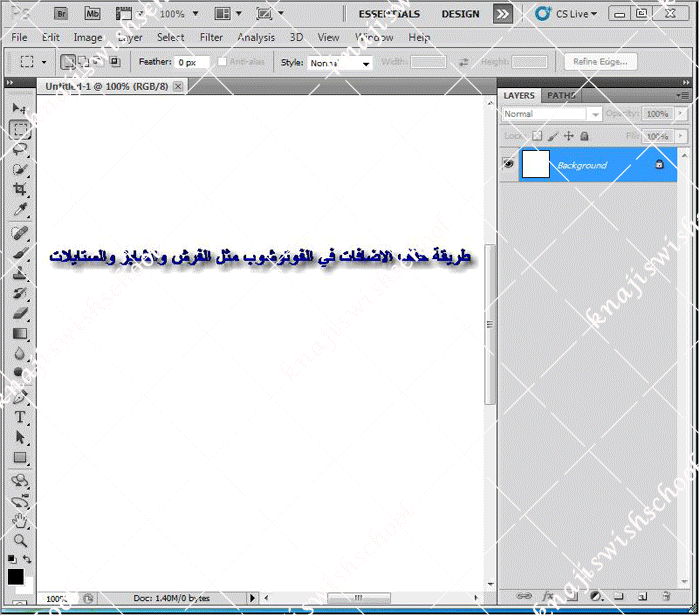Toggle lock all in Layers panel
The image size is (700, 616).
pyautogui.click(x=584, y=136)
